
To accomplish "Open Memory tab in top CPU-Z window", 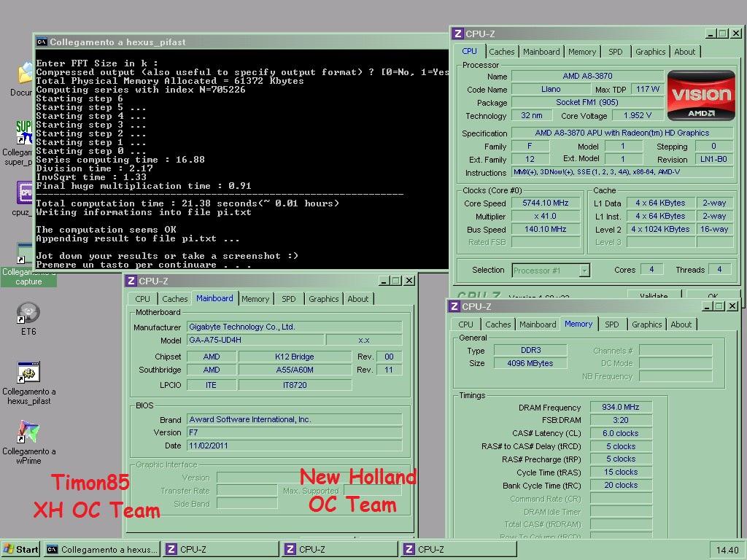I will click(581, 52).
